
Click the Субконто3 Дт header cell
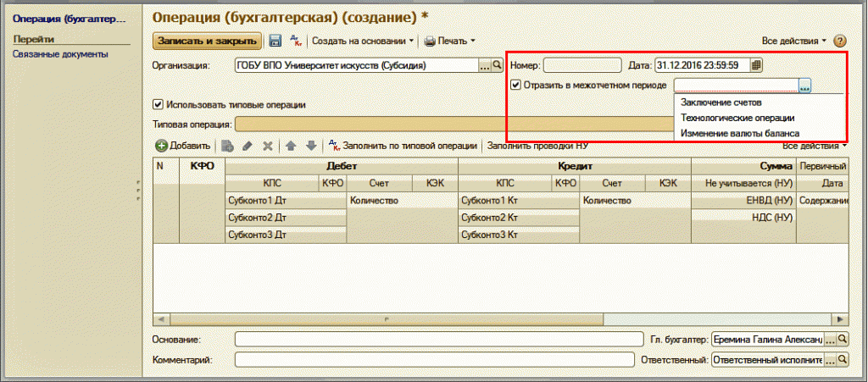click(x=287, y=235)
